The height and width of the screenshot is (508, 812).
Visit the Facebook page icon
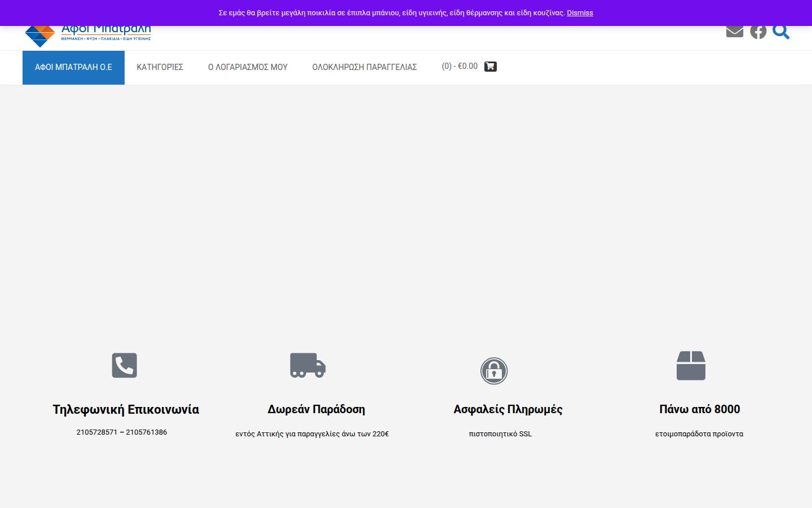[758, 32]
